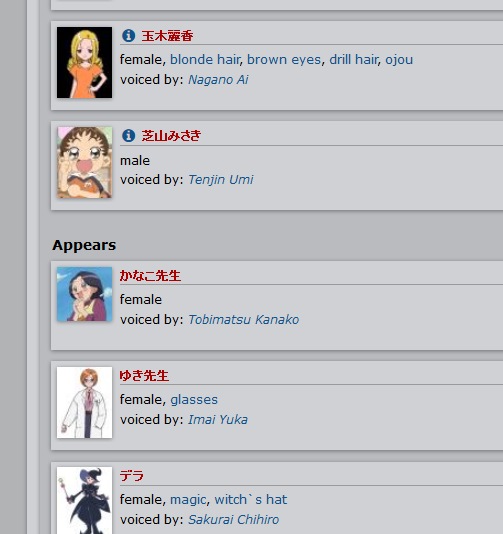Open 芝山みさき character thumbnail

84,162
